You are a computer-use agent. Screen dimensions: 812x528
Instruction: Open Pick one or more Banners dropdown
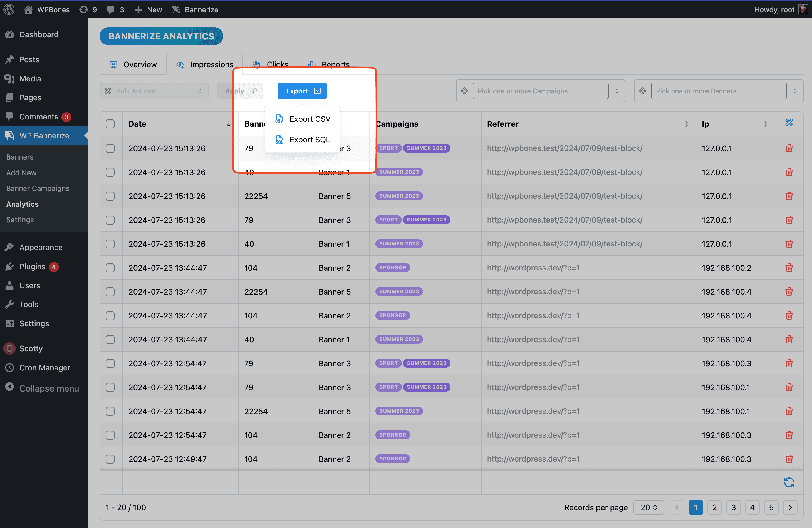(719, 91)
